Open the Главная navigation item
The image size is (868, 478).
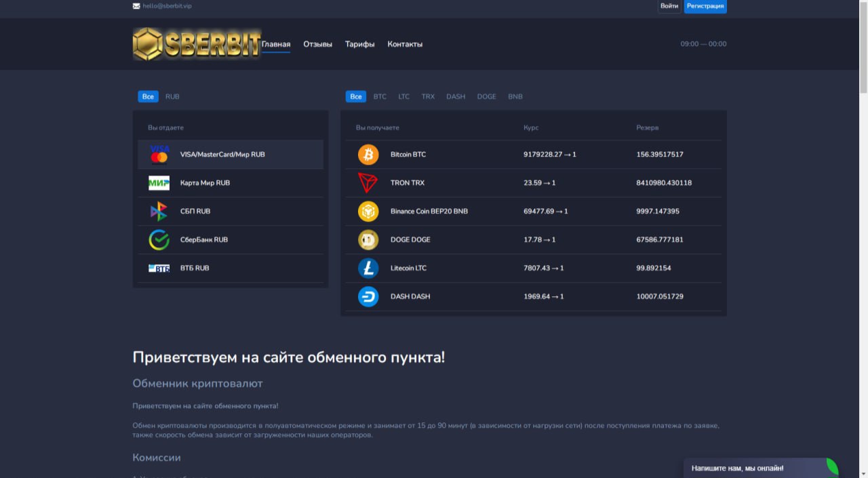(276, 44)
